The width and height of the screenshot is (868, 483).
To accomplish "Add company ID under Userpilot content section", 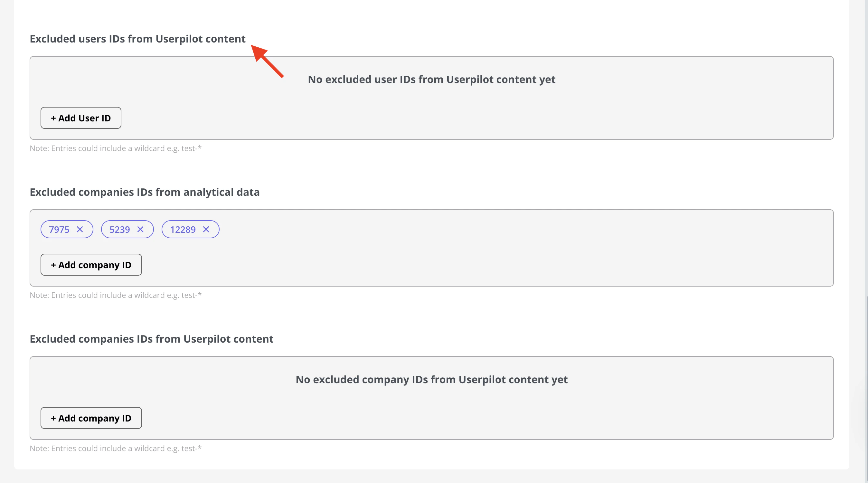I will [91, 418].
